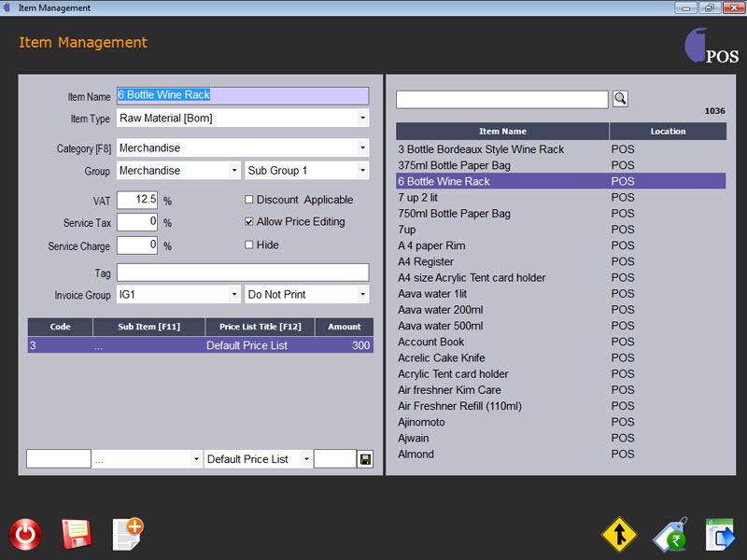Click the rupee price tag icon
Image resolution: width=747 pixels, height=560 pixels.
click(669, 535)
